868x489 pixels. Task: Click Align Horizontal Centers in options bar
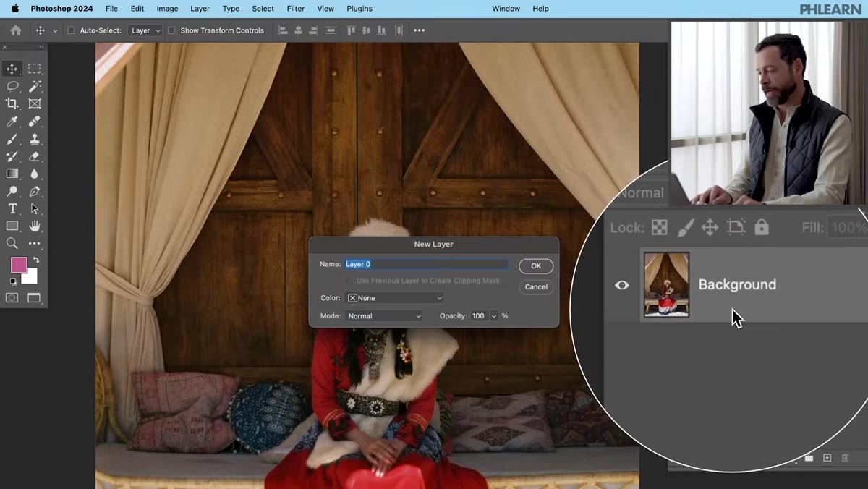(x=298, y=30)
